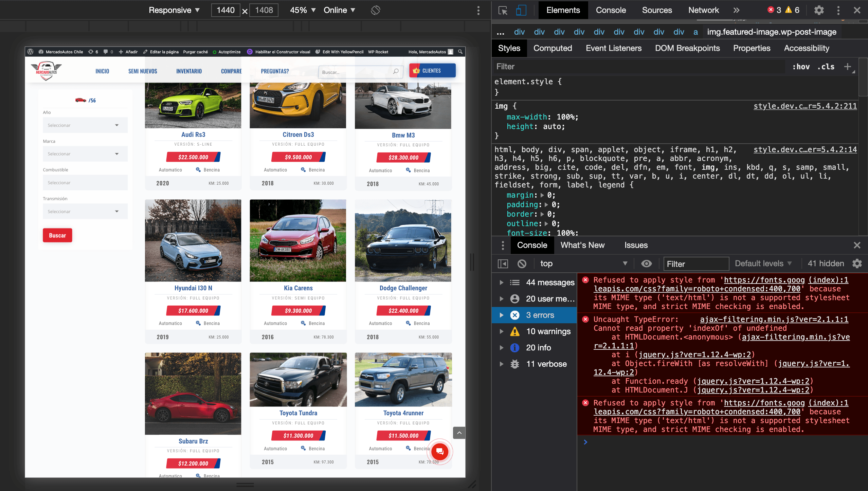868x491 pixels.
Task: Toggle the device toolbar icon
Action: (521, 10)
